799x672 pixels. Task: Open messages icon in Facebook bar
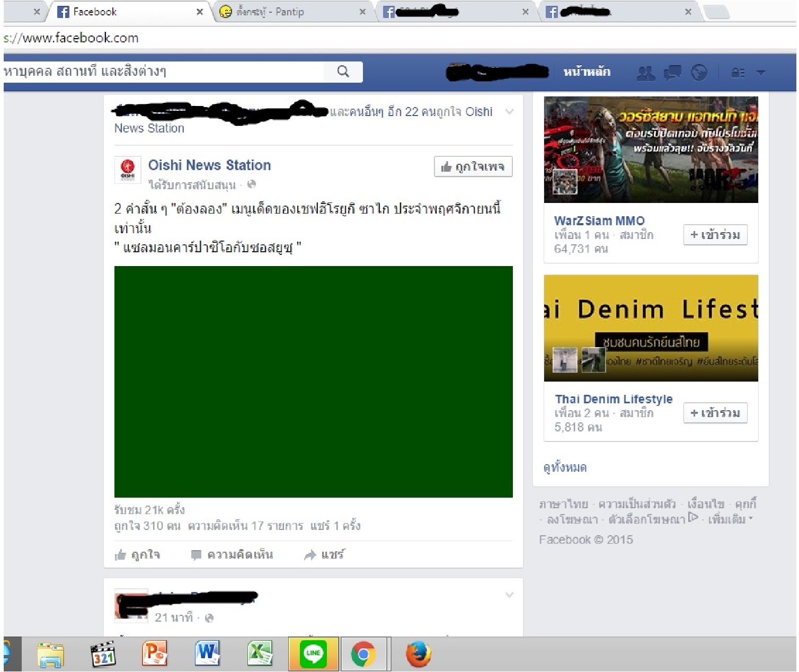pyautogui.click(x=672, y=73)
